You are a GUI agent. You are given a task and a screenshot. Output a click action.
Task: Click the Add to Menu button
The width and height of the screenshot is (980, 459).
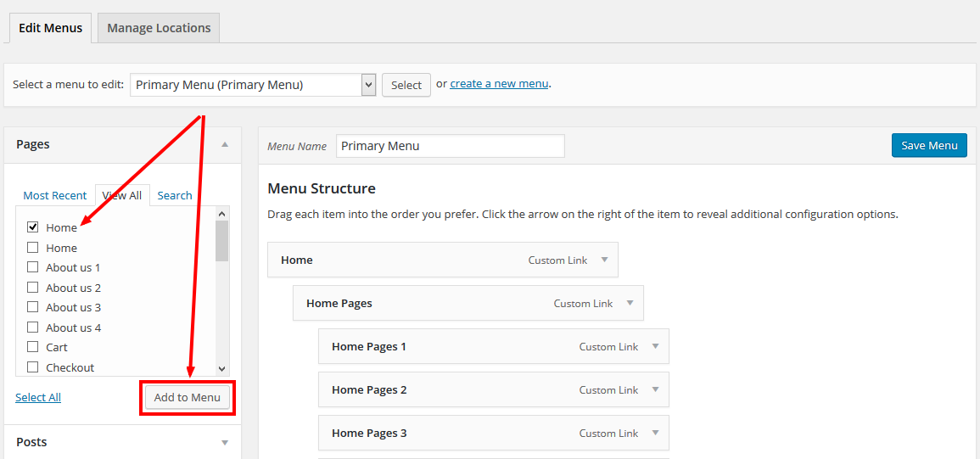(x=188, y=398)
